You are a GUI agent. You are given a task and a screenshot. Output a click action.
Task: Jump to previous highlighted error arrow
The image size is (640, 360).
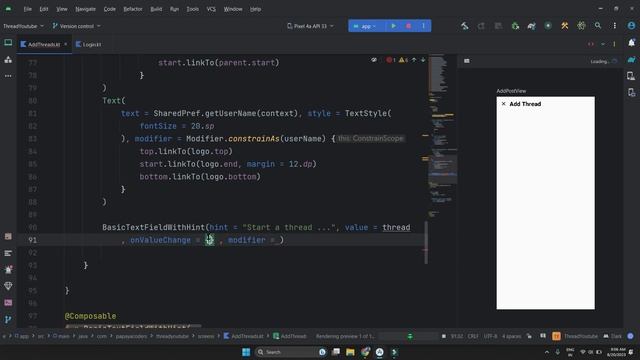coord(414,60)
